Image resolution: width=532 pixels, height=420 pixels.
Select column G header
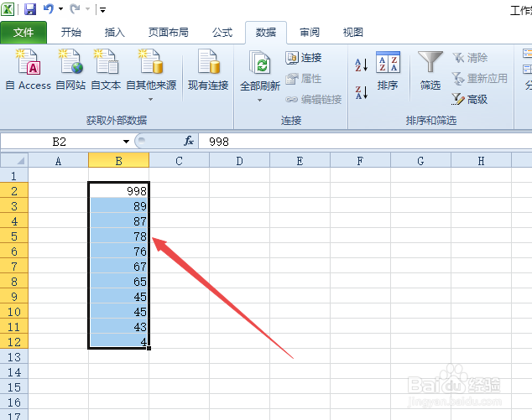[420, 161]
